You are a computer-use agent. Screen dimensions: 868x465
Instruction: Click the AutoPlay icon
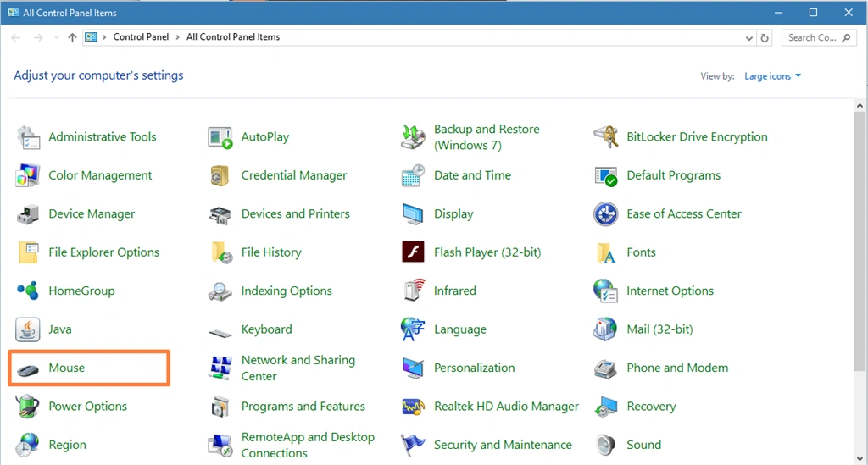click(220, 137)
